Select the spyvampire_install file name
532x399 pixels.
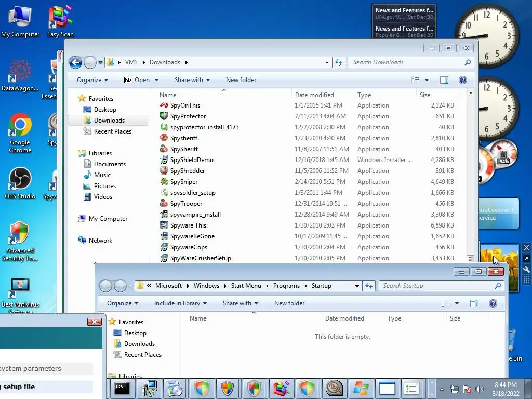pyautogui.click(x=195, y=215)
